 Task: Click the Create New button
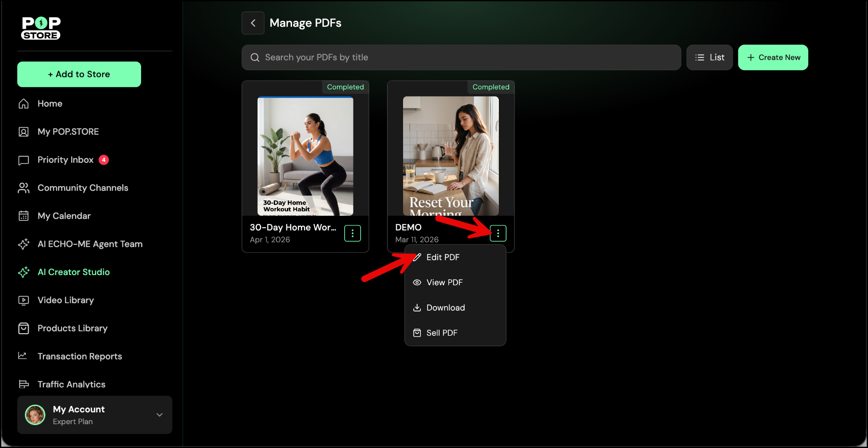click(x=773, y=58)
